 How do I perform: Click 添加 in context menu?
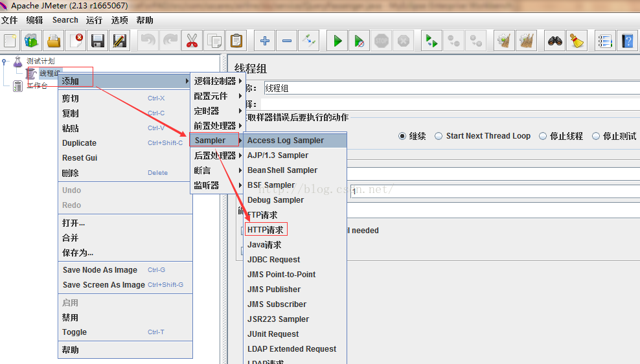coord(125,81)
